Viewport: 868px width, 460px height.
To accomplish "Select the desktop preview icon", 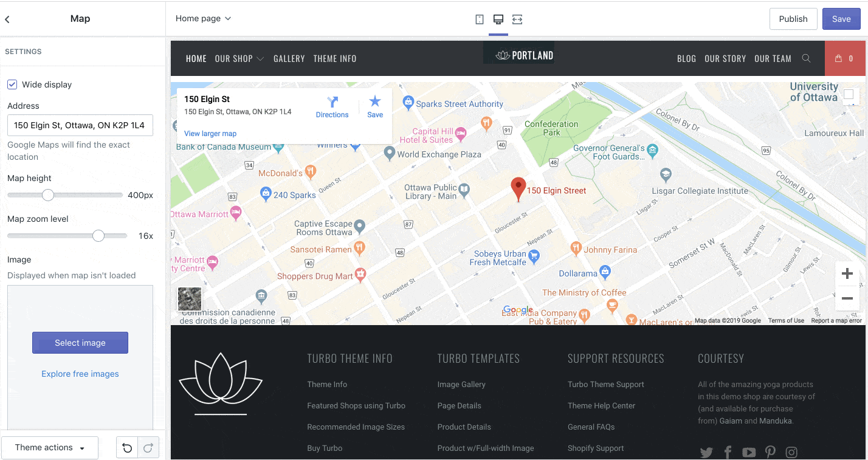I will tap(498, 19).
